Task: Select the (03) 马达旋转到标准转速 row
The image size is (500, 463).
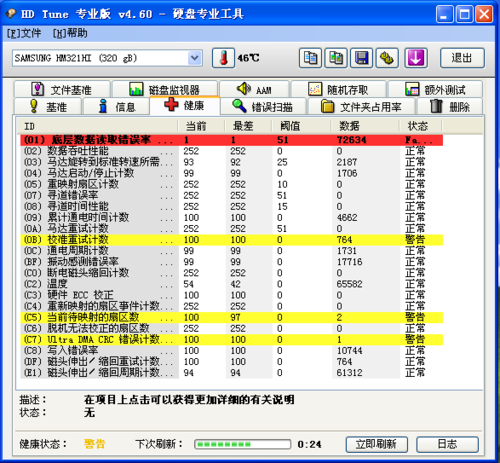Action: [231, 162]
